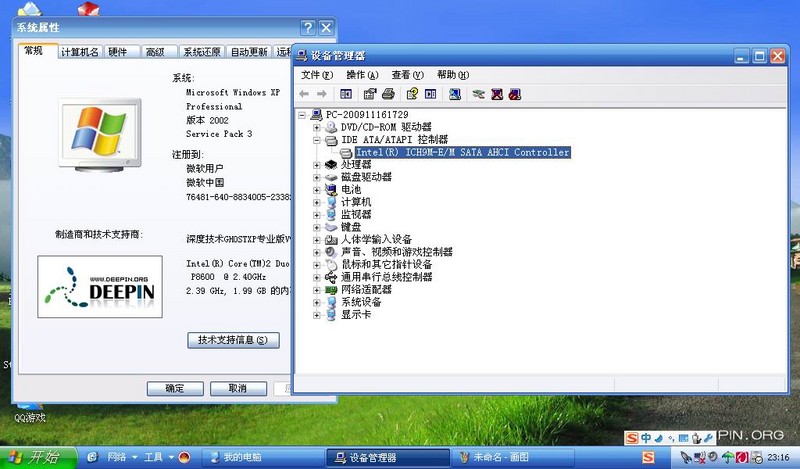Select the 键盘 tree item
The width and height of the screenshot is (800, 469).
(x=351, y=227)
